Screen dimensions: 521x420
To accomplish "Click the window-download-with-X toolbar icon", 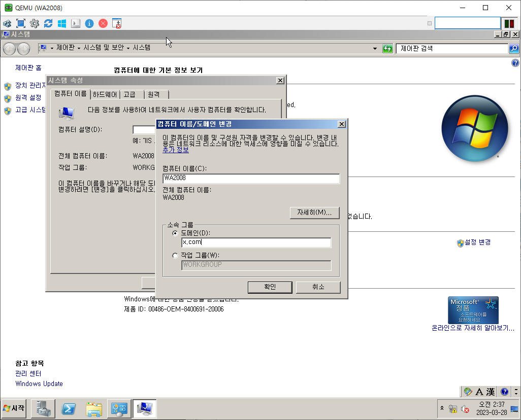I will pos(117,23).
